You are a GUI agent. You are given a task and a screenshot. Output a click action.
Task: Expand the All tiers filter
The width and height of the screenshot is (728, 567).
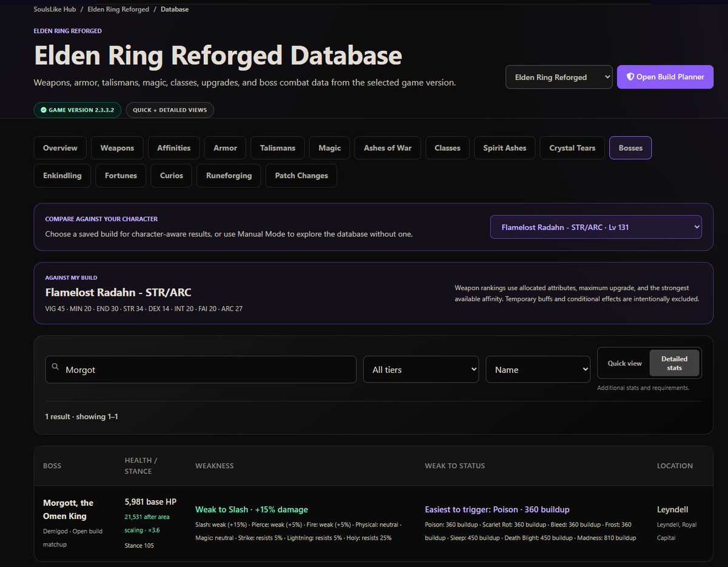coord(422,369)
